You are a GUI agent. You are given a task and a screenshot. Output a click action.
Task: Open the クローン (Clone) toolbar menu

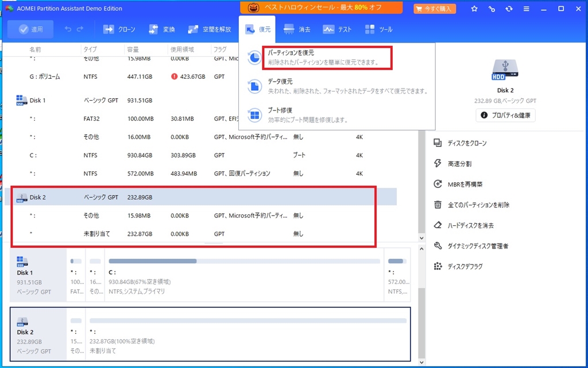tap(119, 29)
